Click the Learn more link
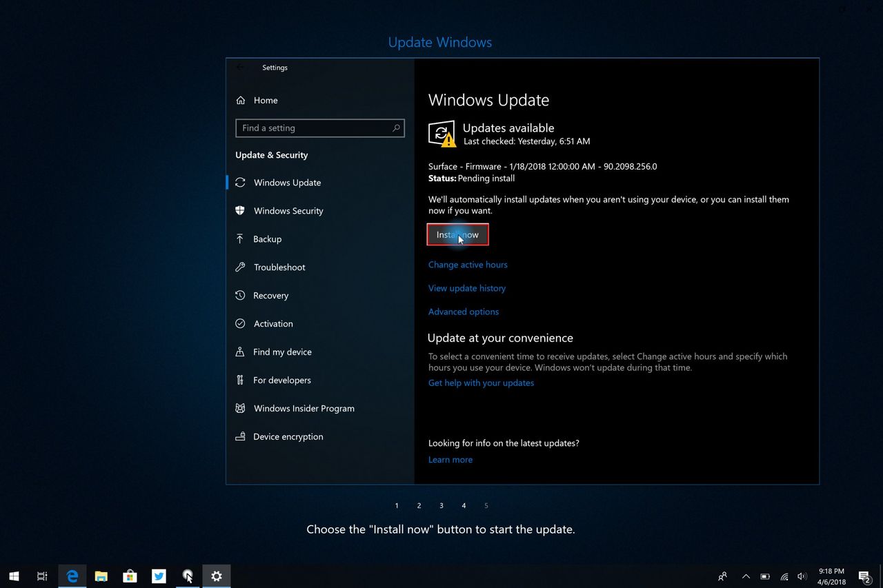Screen dimensions: 883x588 450,460
